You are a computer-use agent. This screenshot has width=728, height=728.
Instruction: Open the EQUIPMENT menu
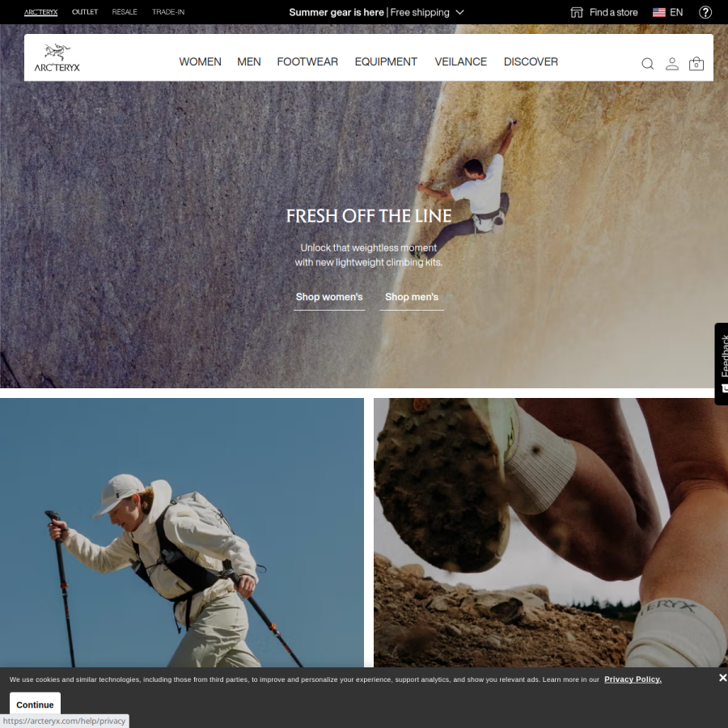tap(386, 61)
